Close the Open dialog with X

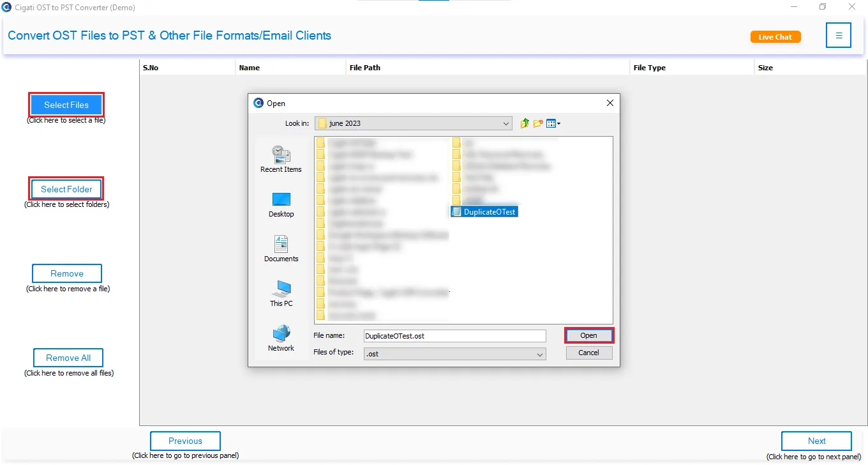click(610, 103)
